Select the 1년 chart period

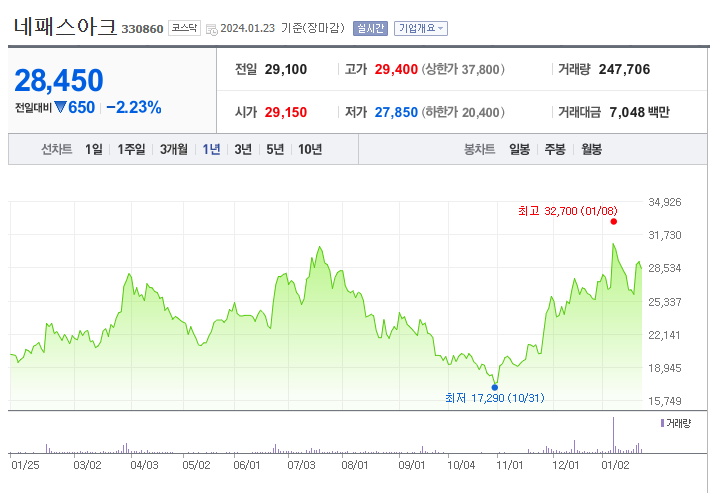point(211,149)
